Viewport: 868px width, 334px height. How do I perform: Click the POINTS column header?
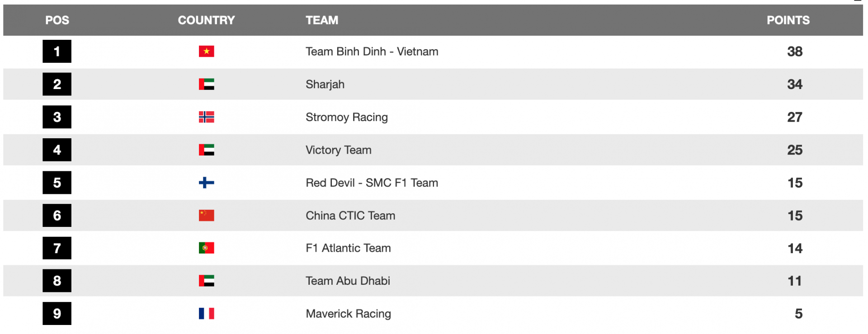tap(788, 20)
